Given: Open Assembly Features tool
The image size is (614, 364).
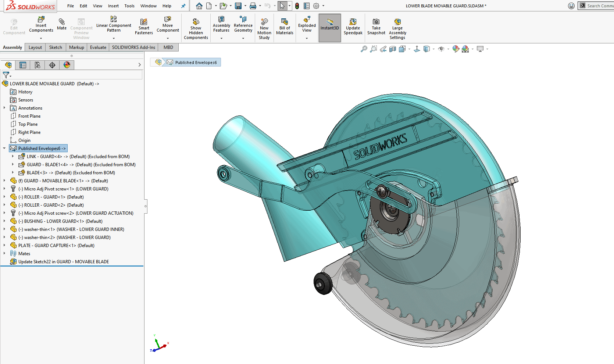Looking at the screenshot, I should (221, 24).
